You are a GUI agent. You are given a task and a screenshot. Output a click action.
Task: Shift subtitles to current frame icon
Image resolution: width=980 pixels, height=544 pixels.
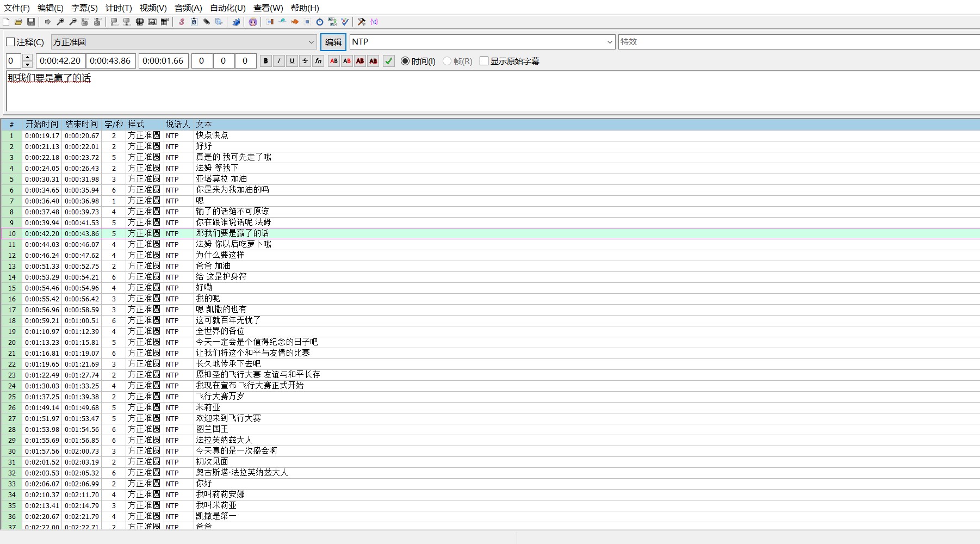pyautogui.click(x=165, y=22)
